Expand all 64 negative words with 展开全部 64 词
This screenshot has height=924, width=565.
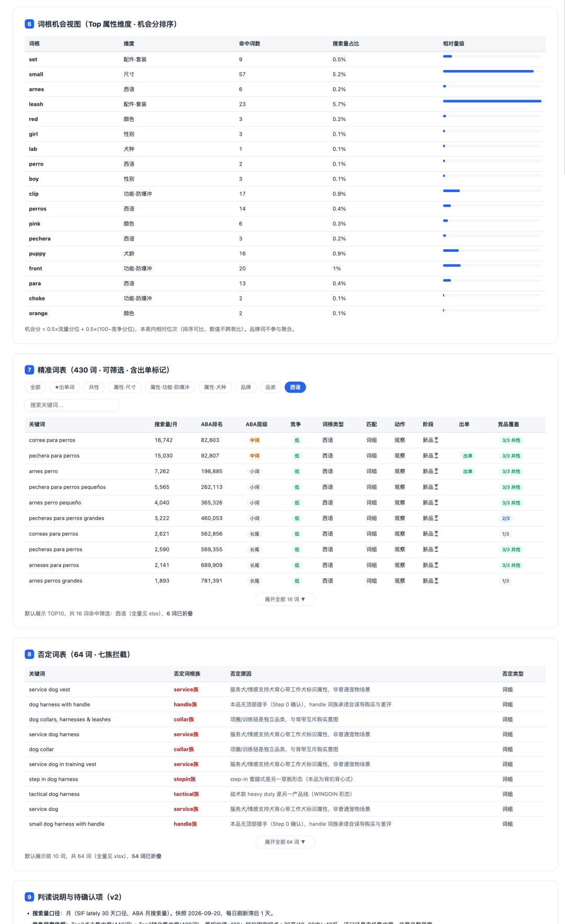pos(285,842)
